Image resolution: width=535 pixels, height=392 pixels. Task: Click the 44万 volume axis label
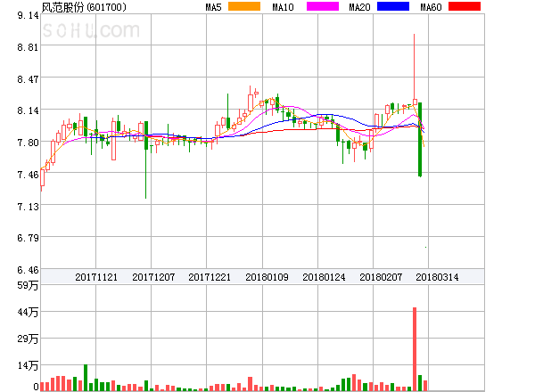point(28,312)
